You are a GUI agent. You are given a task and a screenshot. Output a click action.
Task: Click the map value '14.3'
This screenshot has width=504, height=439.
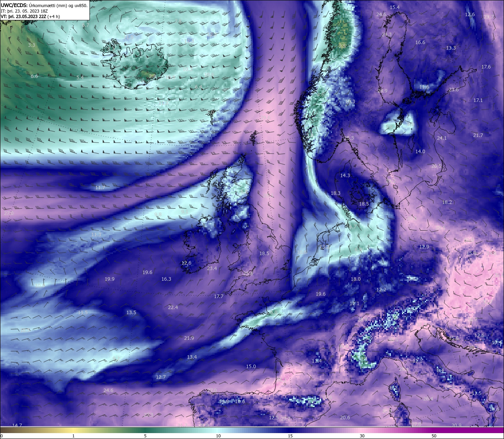pos(345,176)
